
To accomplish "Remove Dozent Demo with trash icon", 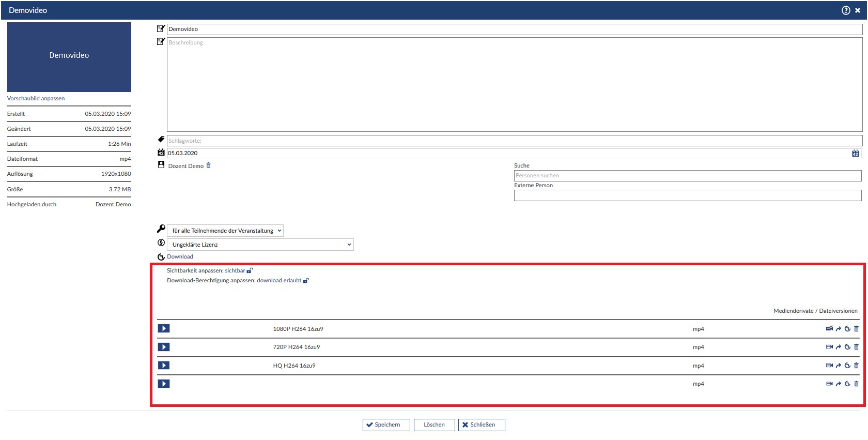I will pyautogui.click(x=209, y=165).
